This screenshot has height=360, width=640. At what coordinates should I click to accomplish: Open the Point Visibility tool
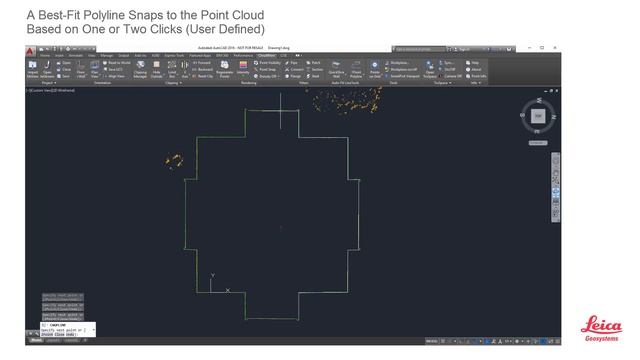(x=267, y=63)
